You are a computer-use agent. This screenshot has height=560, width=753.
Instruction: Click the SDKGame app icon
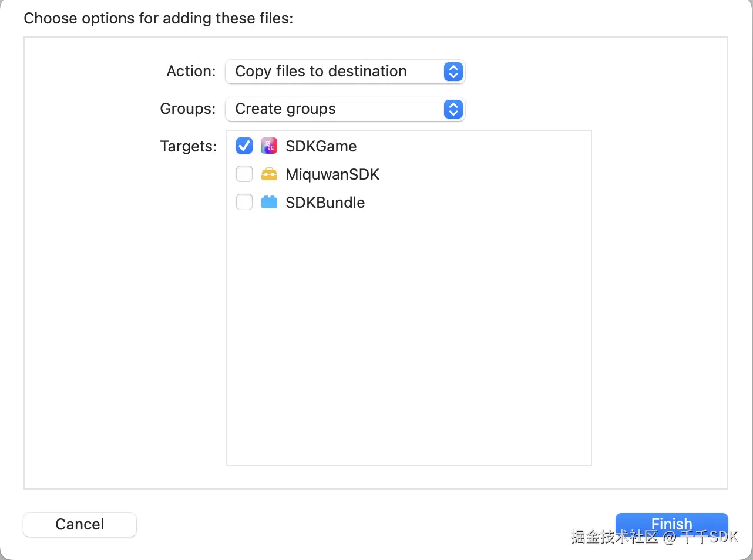pyautogui.click(x=269, y=146)
